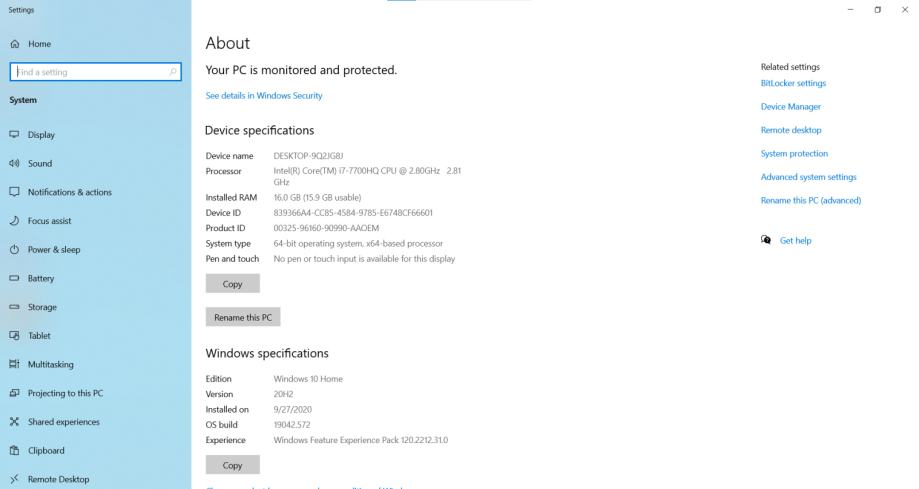
Task: Click the Multitasking icon
Action: tap(15, 364)
